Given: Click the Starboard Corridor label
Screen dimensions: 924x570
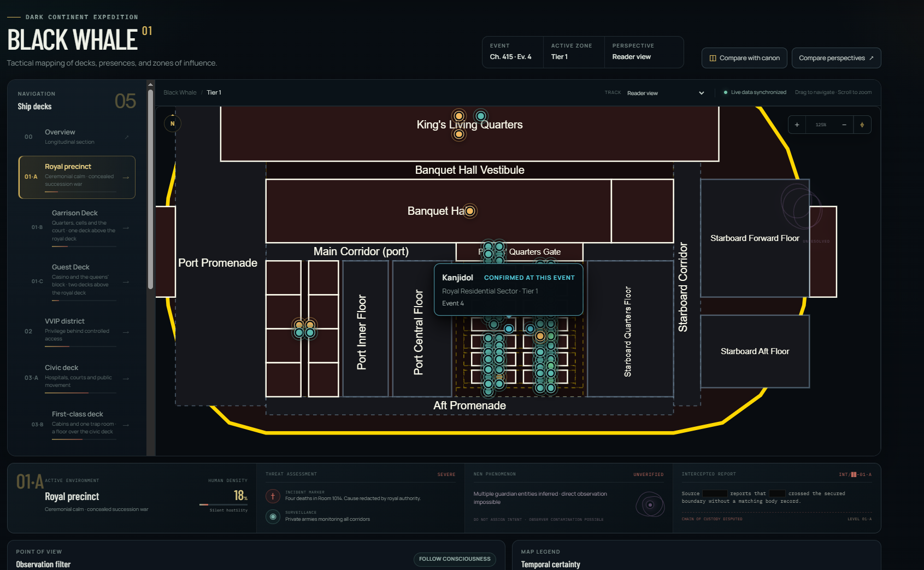Looking at the screenshot, I should (683, 287).
